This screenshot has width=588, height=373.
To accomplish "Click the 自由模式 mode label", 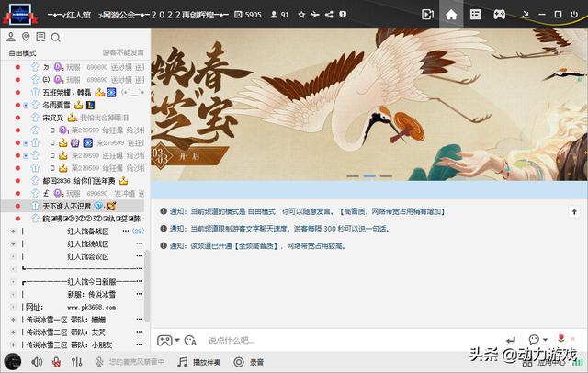I will click(22, 53).
